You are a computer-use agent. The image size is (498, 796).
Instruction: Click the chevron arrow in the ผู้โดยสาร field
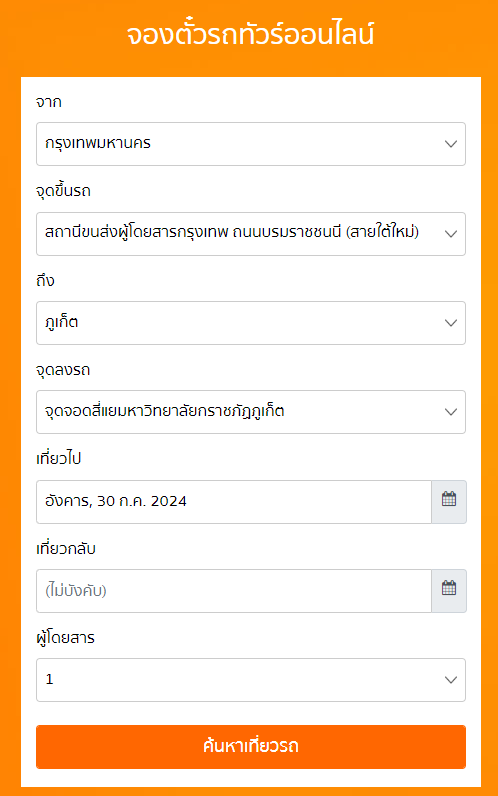tap(451, 680)
